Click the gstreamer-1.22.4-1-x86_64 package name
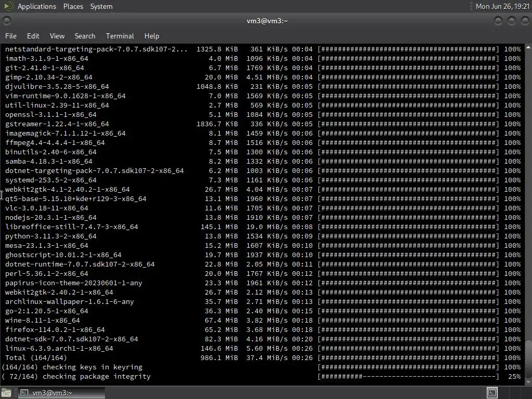This screenshot has height=399, width=532. [57, 124]
